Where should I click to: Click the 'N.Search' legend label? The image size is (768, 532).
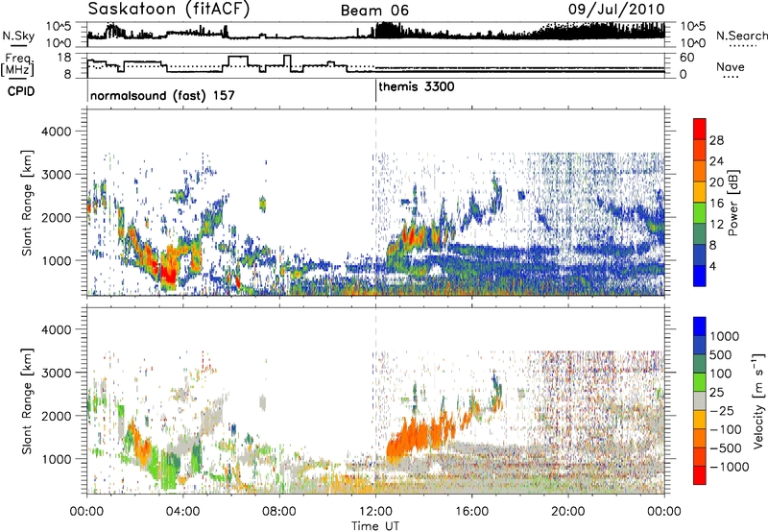pyautogui.click(x=741, y=36)
